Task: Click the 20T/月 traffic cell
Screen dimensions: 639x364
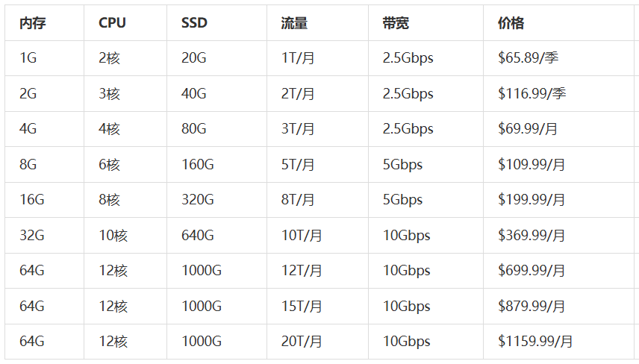Action: (x=302, y=342)
